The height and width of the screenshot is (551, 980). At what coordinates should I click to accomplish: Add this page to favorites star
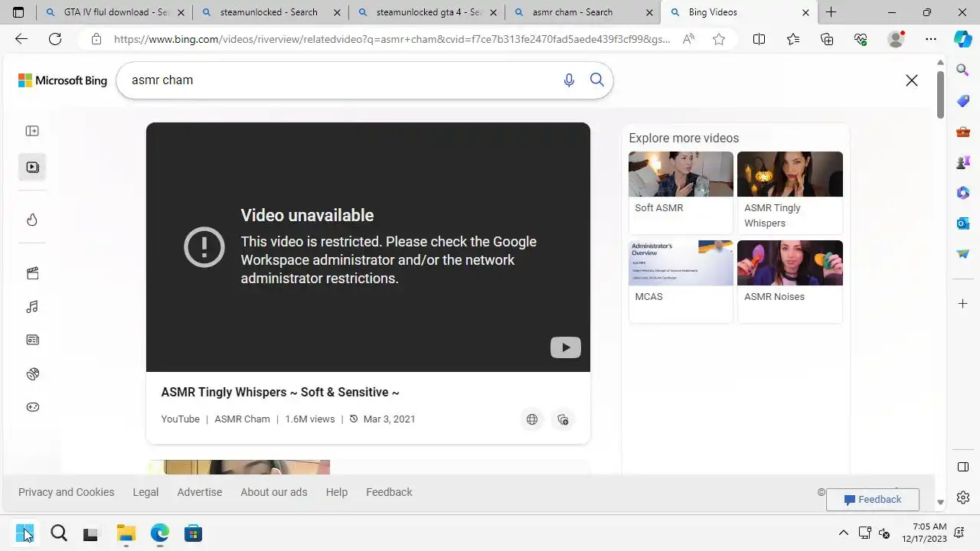[719, 39]
